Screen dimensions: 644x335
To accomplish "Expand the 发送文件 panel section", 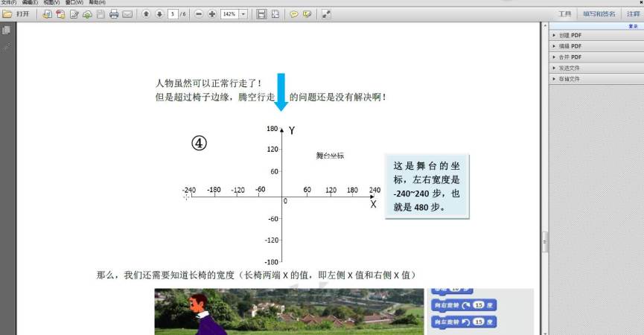I will click(x=596, y=68).
